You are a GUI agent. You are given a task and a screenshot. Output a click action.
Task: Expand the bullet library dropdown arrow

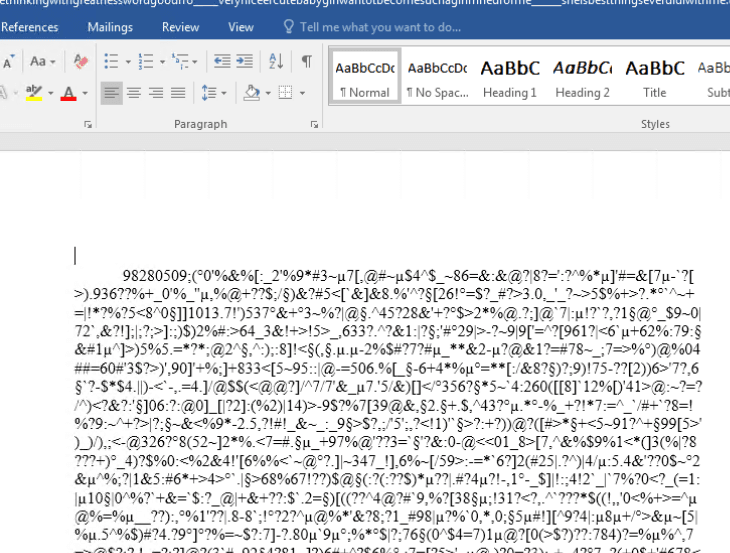click(x=128, y=61)
